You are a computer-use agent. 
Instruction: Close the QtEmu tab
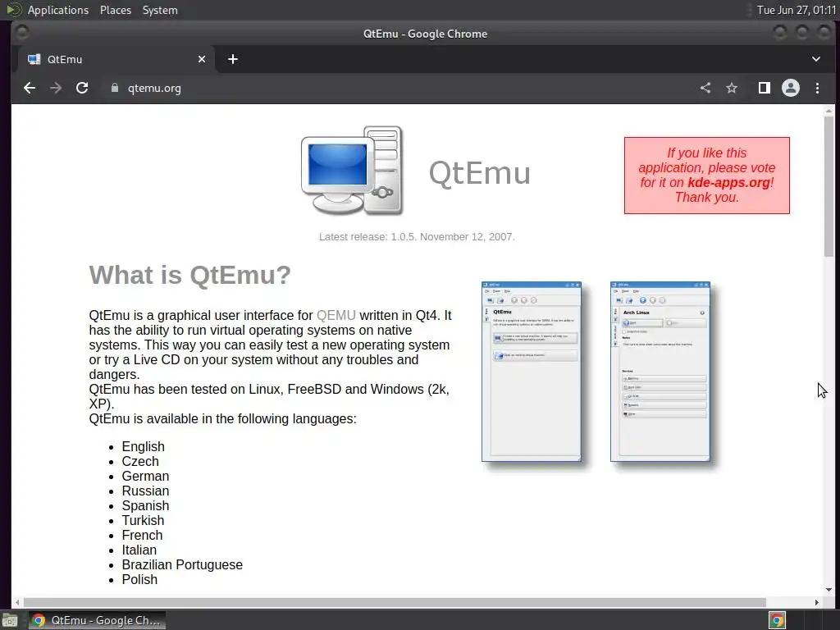(202, 59)
